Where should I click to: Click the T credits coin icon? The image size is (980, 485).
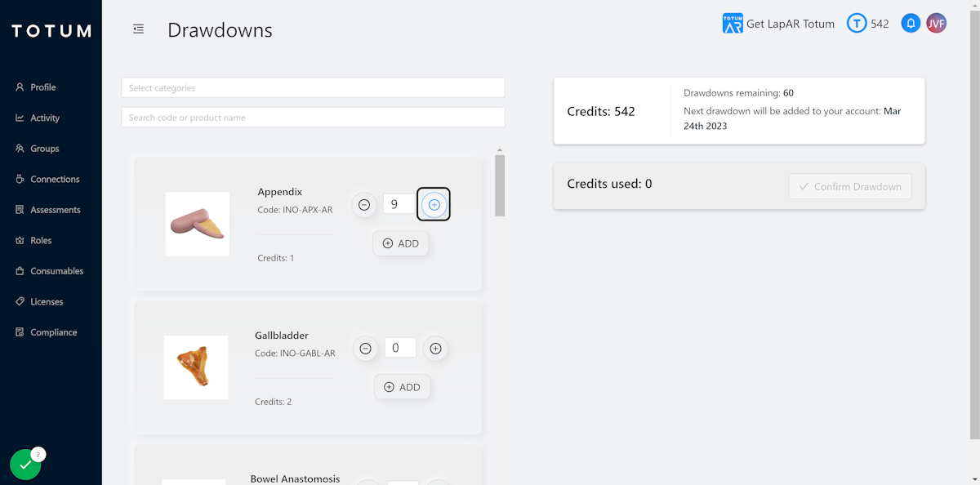(856, 23)
